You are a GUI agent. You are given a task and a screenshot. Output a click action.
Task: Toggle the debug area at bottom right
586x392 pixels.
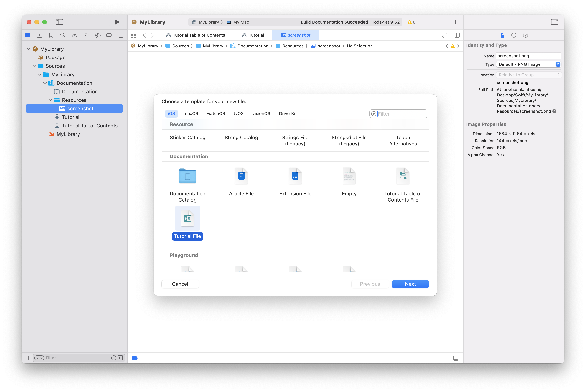pos(455,358)
